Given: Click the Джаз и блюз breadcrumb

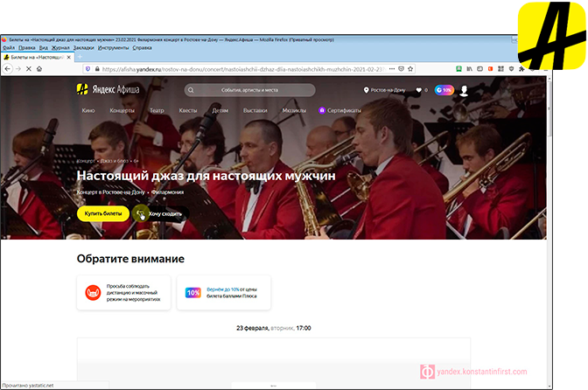Looking at the screenshot, I should pyautogui.click(x=115, y=161).
